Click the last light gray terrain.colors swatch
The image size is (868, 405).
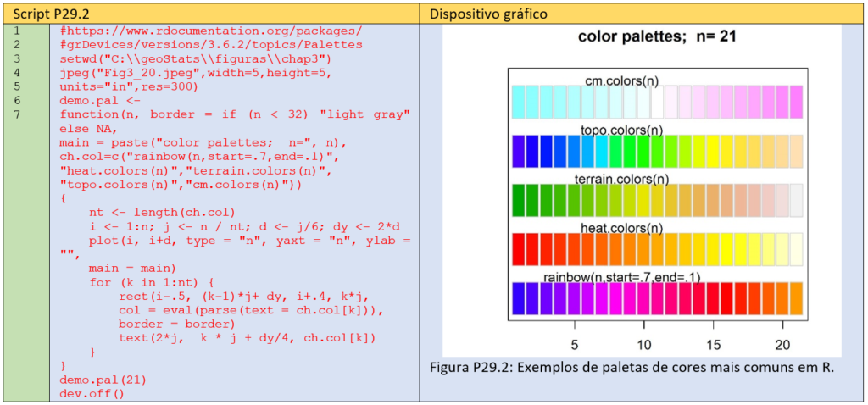point(796,200)
